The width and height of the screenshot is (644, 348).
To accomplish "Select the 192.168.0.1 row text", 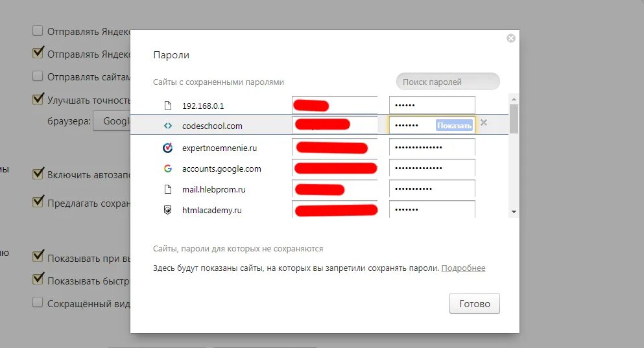I will [203, 106].
